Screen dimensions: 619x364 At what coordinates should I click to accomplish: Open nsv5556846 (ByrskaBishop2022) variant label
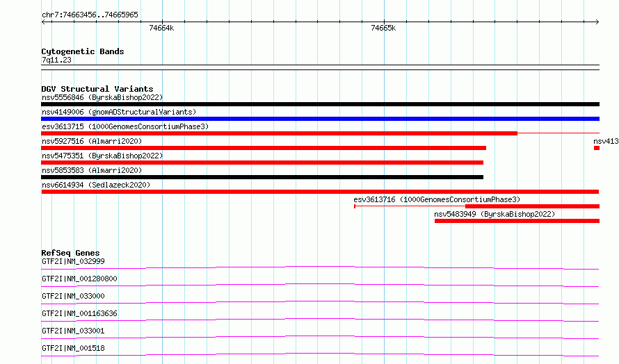pos(102,97)
